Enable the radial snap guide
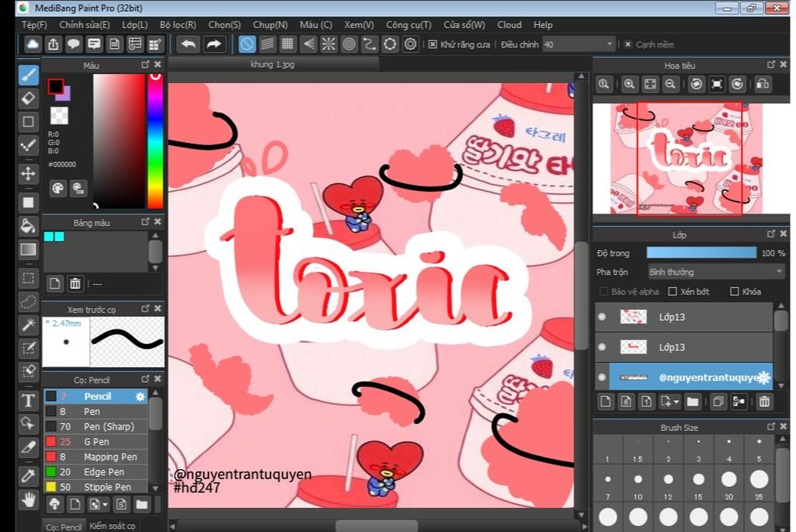This screenshot has height=532, width=796. point(329,44)
